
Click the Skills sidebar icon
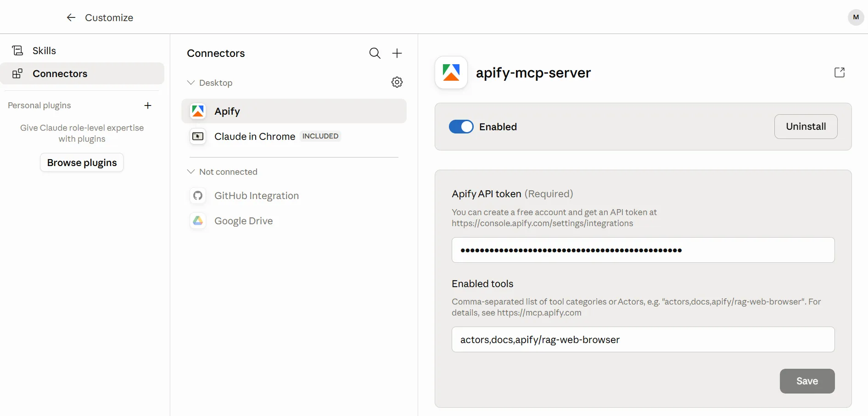tap(17, 50)
